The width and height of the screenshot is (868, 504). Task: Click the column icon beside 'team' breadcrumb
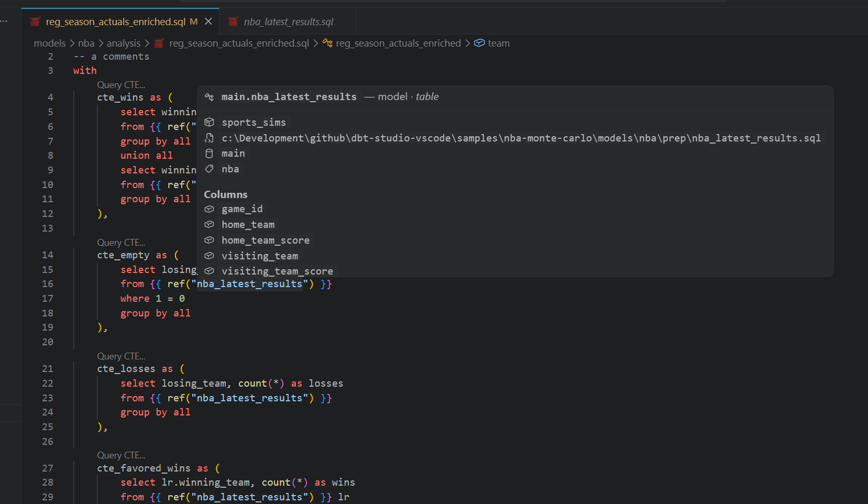point(479,43)
